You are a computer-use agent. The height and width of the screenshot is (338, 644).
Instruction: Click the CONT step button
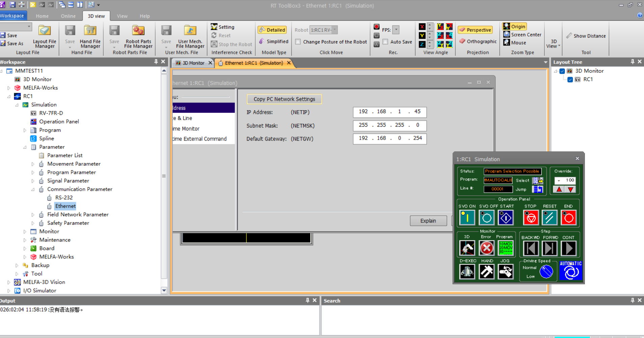569,248
